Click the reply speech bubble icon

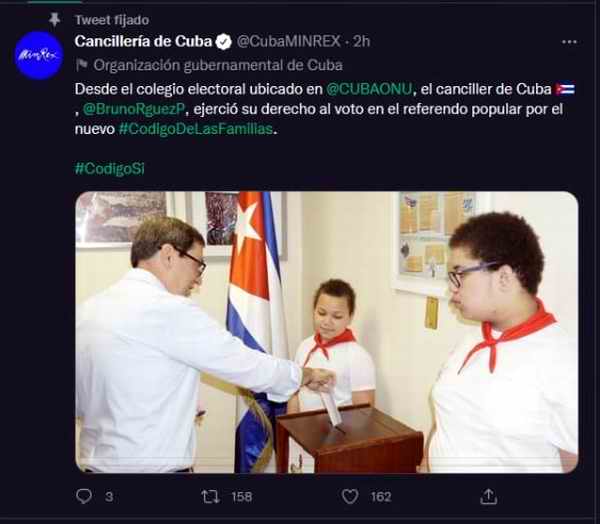84,496
